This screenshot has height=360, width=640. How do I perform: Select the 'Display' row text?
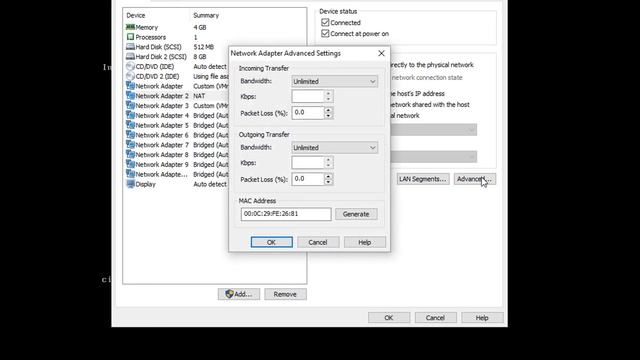point(146,184)
